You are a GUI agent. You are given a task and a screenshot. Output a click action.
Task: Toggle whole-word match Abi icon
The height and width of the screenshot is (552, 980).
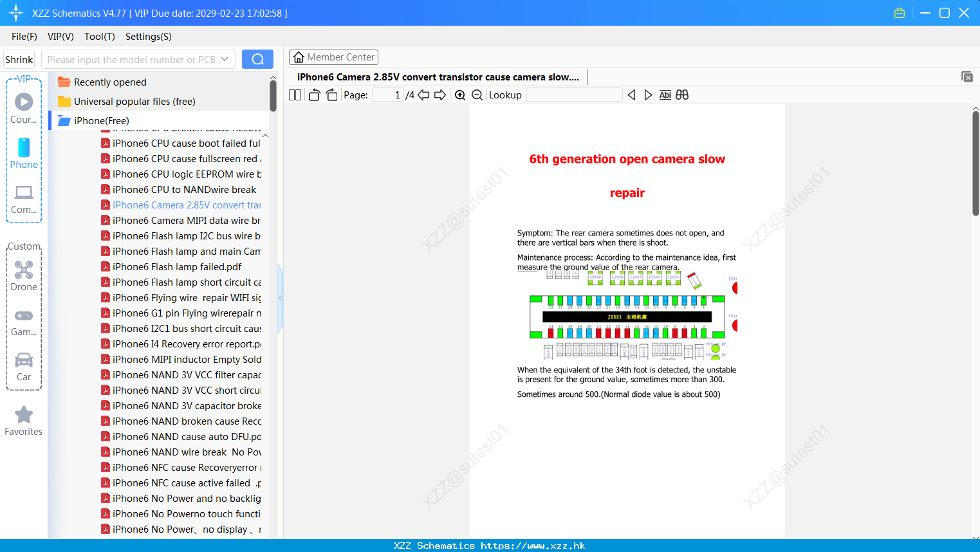(665, 95)
